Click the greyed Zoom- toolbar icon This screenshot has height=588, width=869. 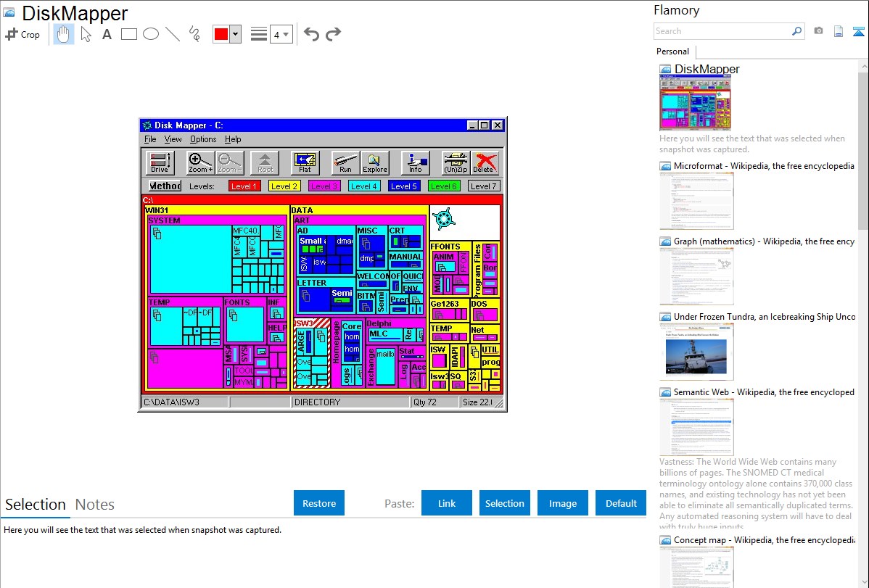(x=229, y=162)
